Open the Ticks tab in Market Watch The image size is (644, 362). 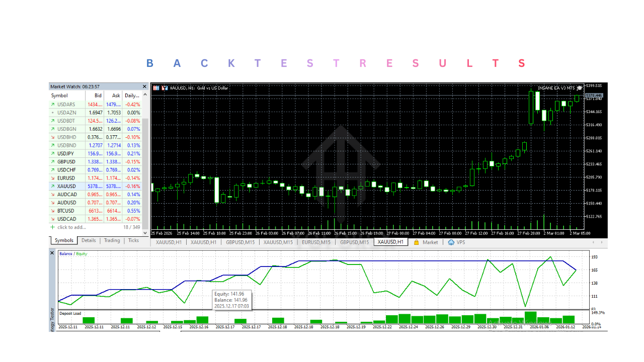[133, 240]
